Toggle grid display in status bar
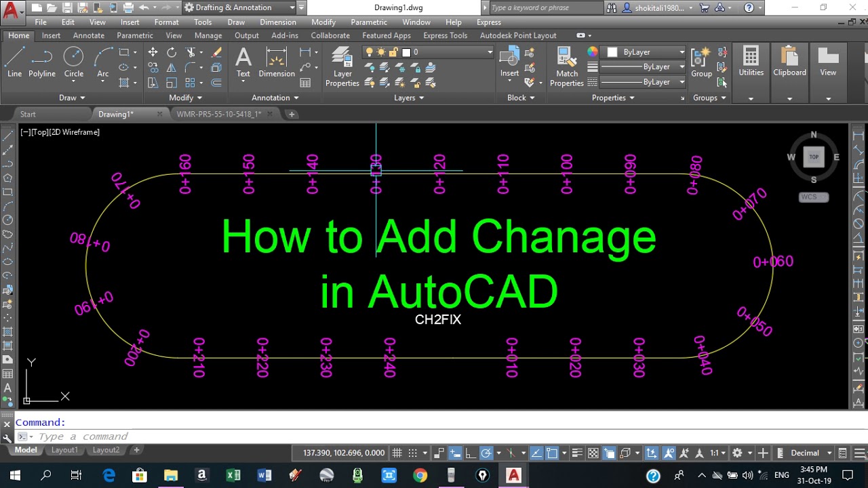Screen dimensions: 868x488 coord(397,453)
